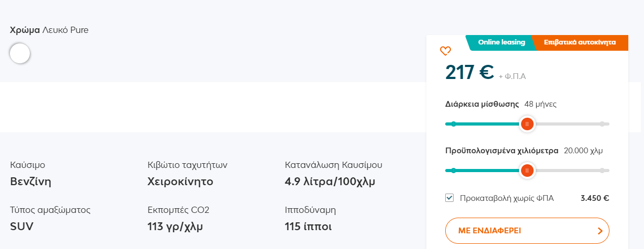The width and height of the screenshot is (644, 249).
Task: Set estimated kilometers to the leftmost stop
Action: (453, 171)
